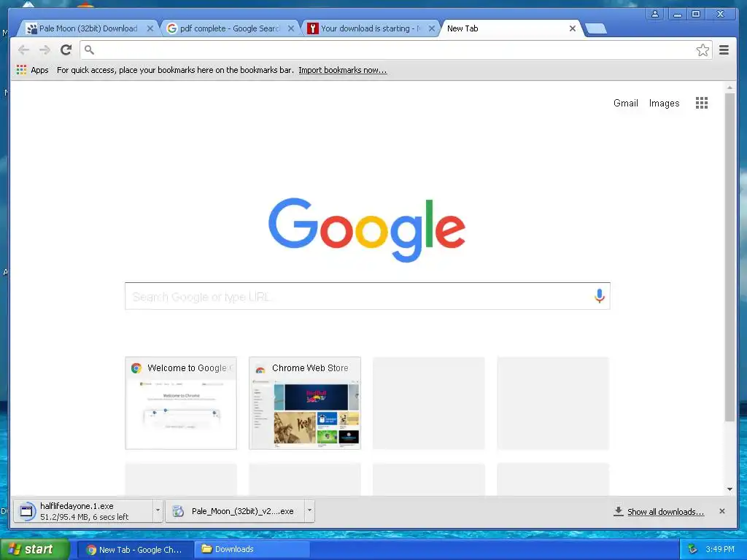This screenshot has width=747, height=560.
Task: Bookmark this page with the star icon
Action: click(x=703, y=50)
